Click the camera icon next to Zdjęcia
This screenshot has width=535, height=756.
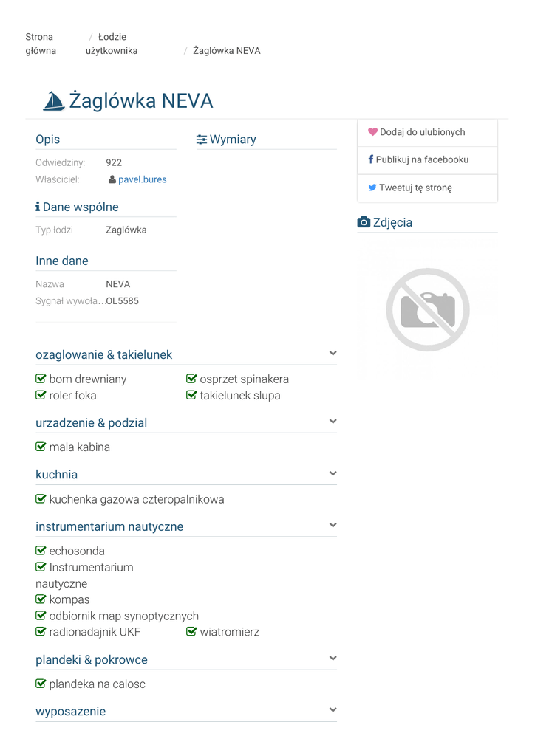[x=364, y=222]
